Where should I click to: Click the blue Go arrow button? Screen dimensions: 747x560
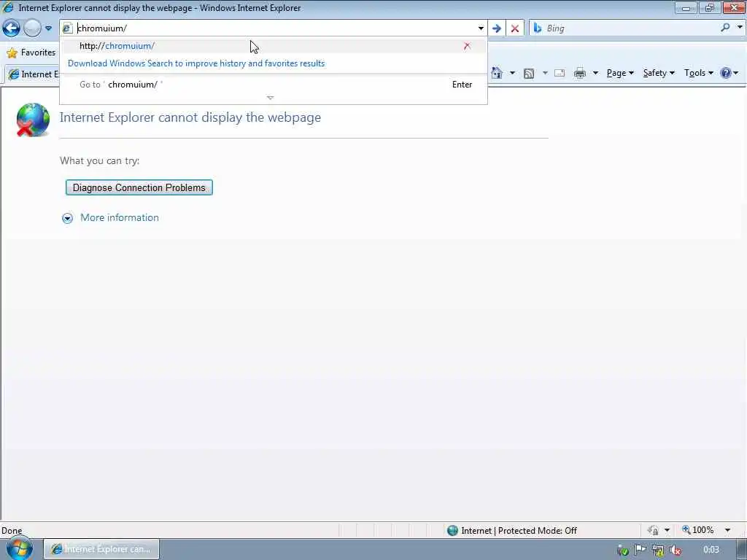pyautogui.click(x=496, y=28)
